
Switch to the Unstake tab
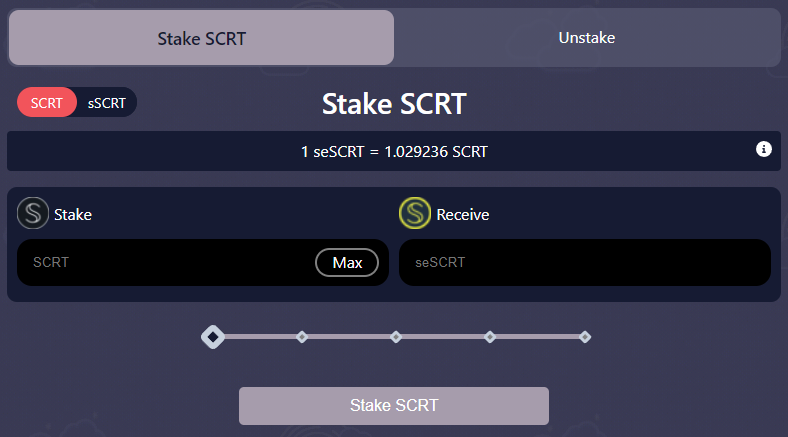586,38
